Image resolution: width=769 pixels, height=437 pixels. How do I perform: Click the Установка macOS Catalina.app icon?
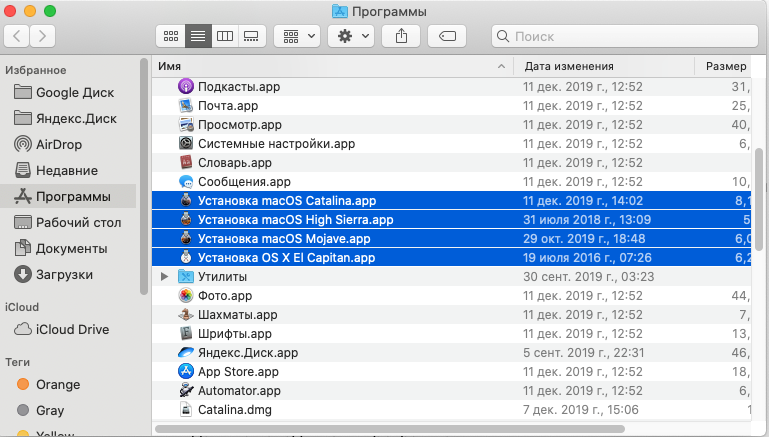(186, 200)
